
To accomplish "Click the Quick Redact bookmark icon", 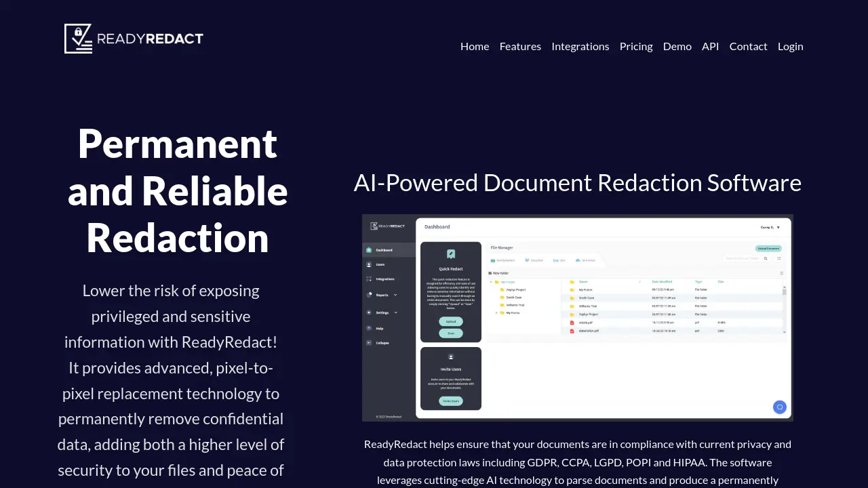I will [451, 254].
